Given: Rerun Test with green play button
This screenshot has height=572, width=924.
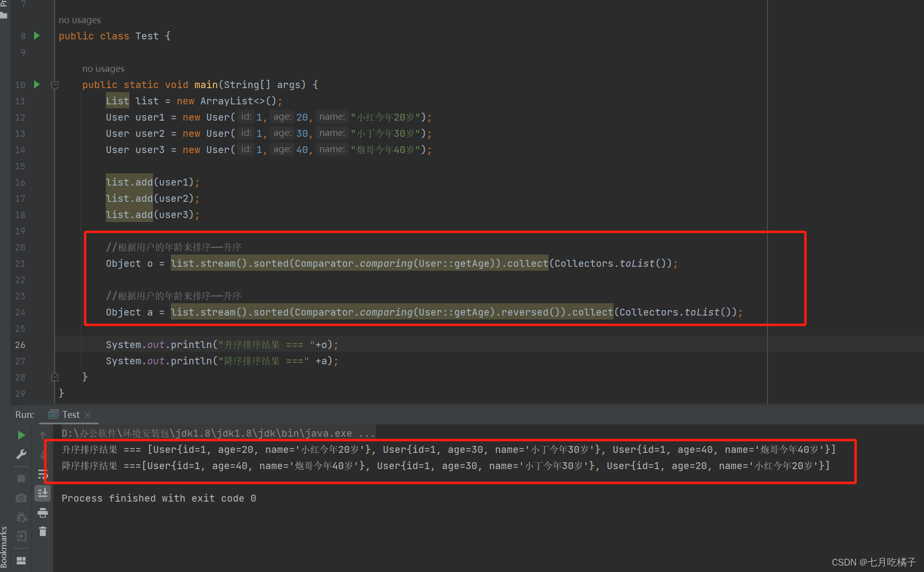Looking at the screenshot, I should 21,435.
